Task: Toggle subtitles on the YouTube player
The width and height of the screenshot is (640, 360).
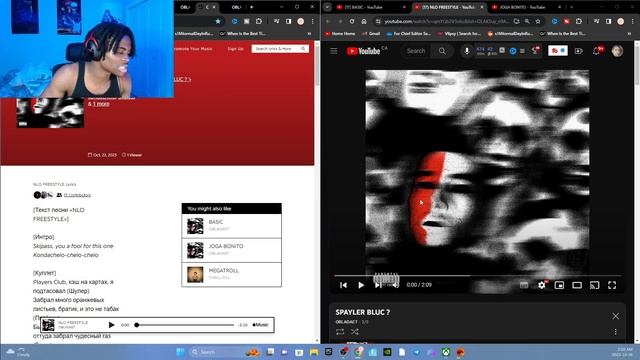Action: [524, 285]
